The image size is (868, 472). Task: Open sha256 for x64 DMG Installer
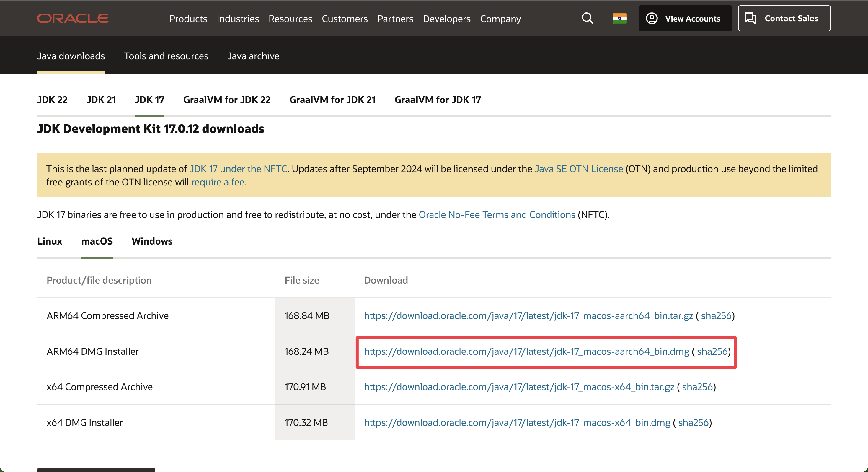(694, 423)
